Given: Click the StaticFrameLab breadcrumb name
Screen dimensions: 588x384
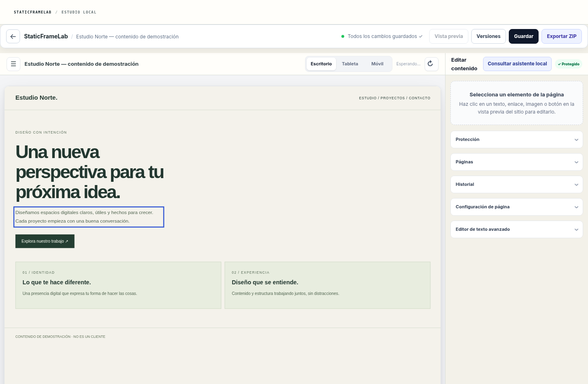Looking at the screenshot, I should [x=46, y=36].
